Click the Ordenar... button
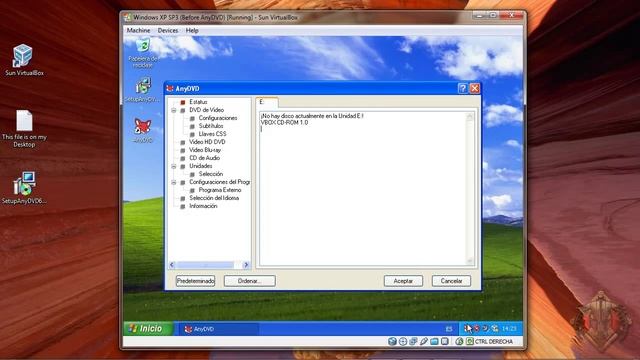This screenshot has height=360, width=640. (x=250, y=281)
